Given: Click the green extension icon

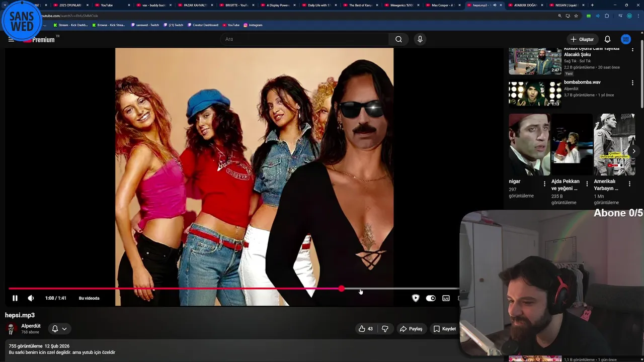Looking at the screenshot, I should pyautogui.click(x=589, y=16).
